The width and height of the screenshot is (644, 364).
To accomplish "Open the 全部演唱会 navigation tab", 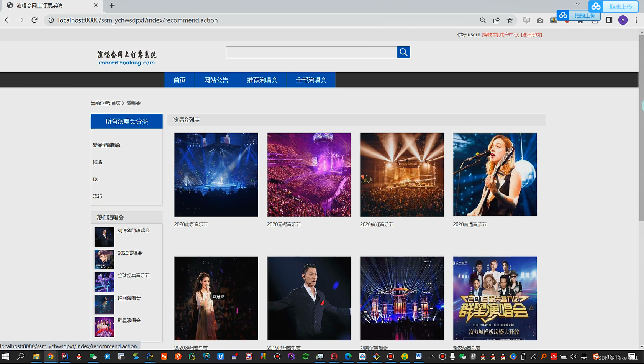I will pyautogui.click(x=311, y=80).
